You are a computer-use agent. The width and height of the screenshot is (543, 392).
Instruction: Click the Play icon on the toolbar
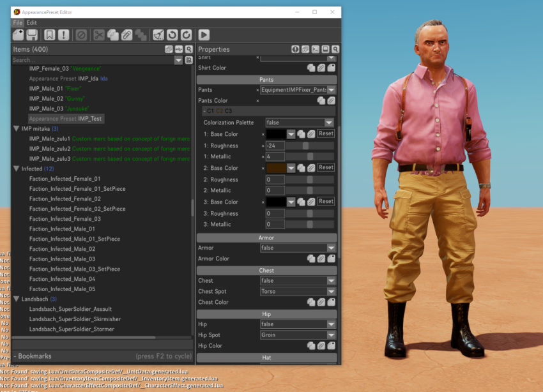(x=204, y=34)
